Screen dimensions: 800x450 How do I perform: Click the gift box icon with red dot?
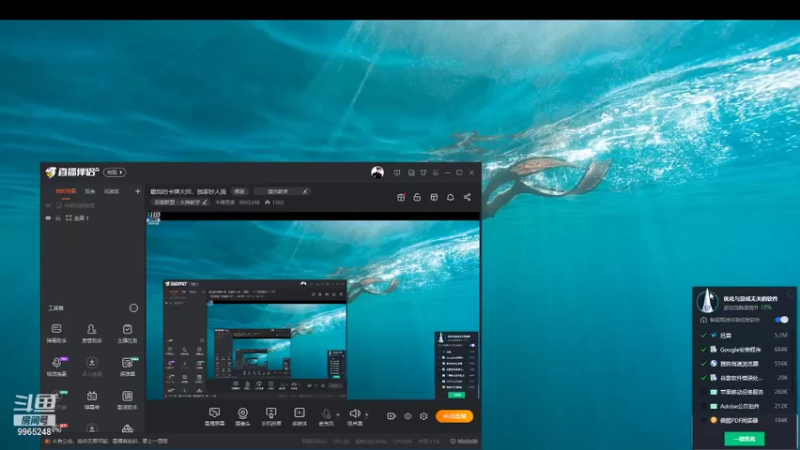(x=401, y=197)
